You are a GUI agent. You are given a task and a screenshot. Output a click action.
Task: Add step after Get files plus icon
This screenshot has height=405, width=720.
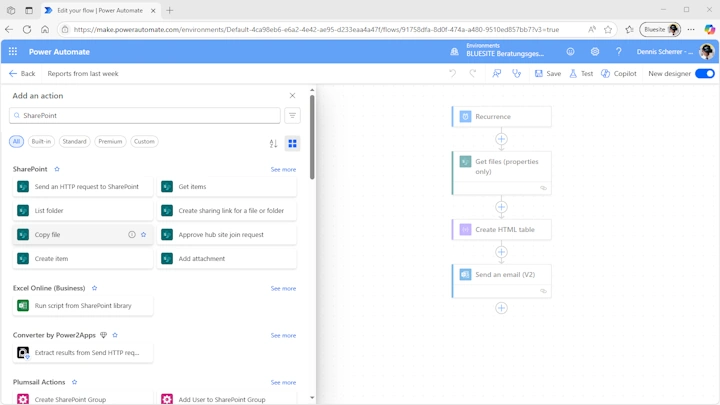(501, 207)
